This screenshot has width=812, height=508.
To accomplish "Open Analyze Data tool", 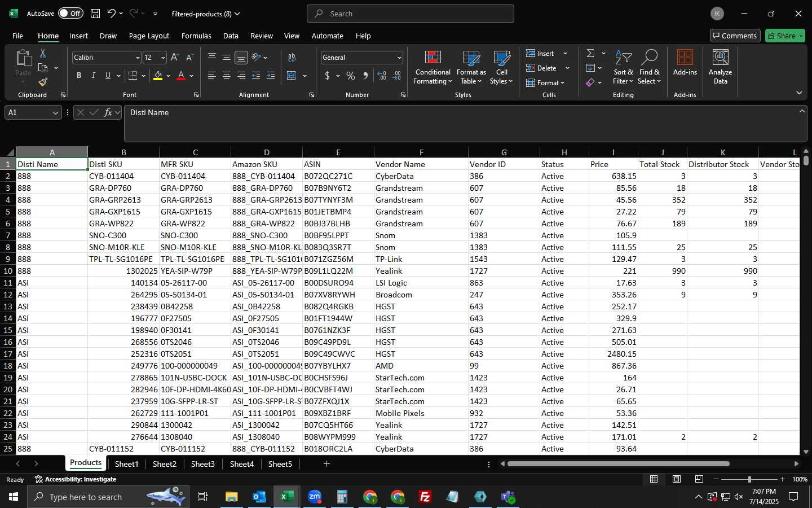I will pos(720,67).
